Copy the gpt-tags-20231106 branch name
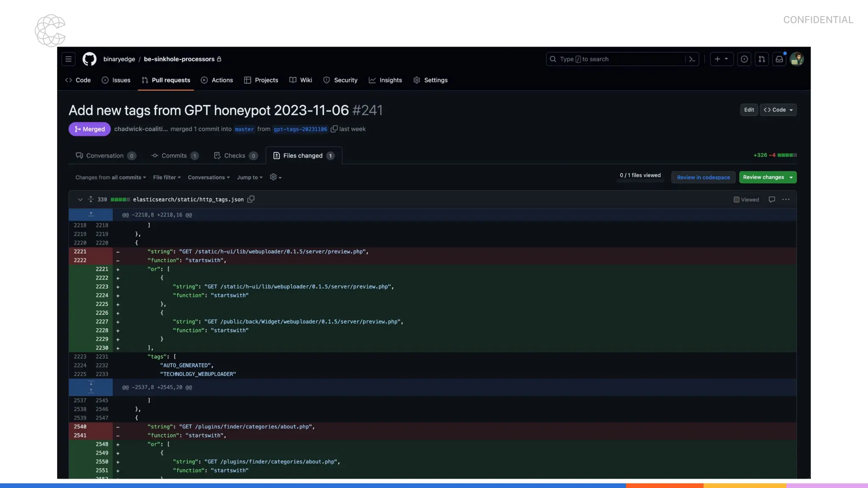The height and width of the screenshot is (488, 868). tap(334, 129)
